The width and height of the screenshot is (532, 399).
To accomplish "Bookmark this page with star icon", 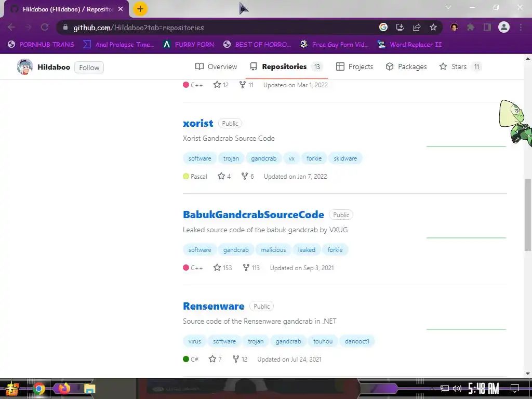I will [x=433, y=27].
